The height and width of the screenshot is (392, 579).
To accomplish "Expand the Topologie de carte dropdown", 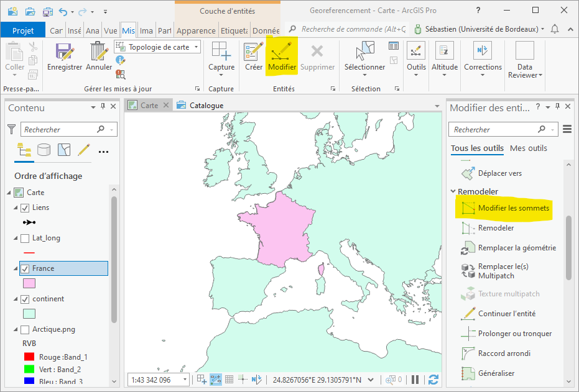I will point(197,47).
